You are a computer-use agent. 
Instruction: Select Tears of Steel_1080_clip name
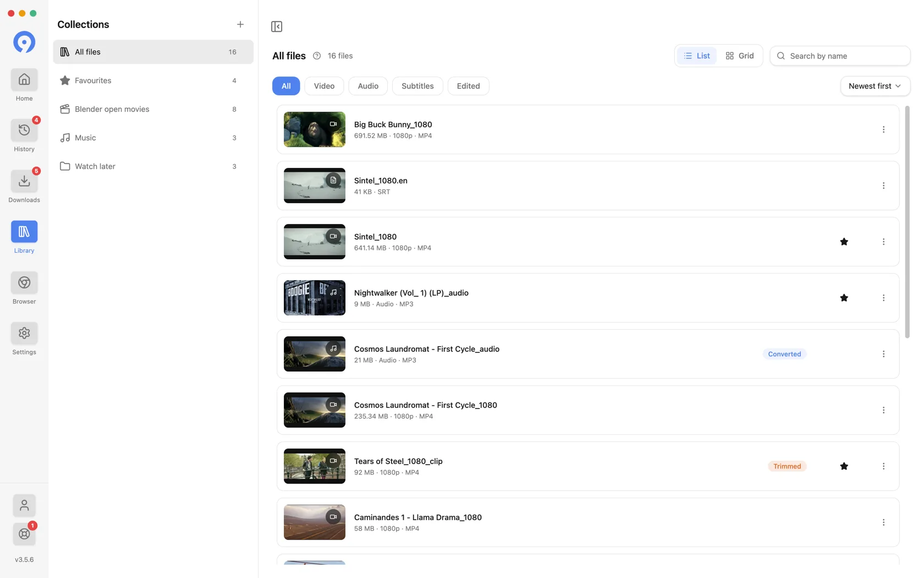[398, 461]
